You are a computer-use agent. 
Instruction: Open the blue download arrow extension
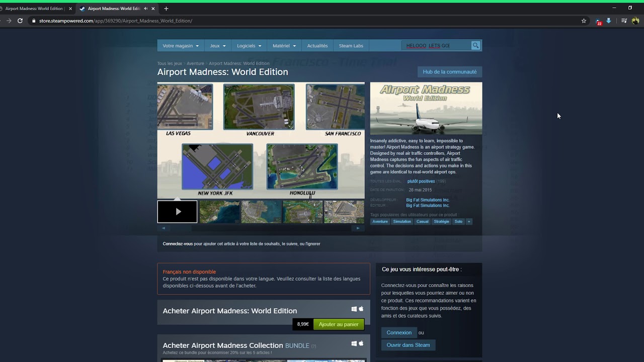608,21
